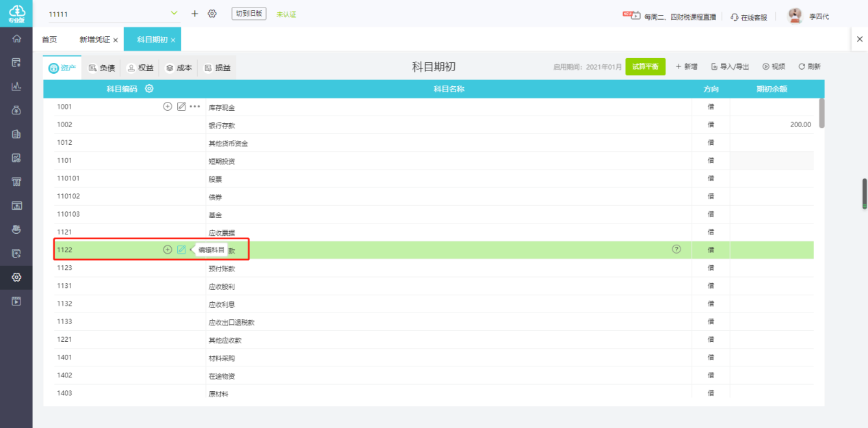Image resolution: width=868 pixels, height=428 pixels.
Task: Open the line chart icon in sidebar
Action: point(16,86)
